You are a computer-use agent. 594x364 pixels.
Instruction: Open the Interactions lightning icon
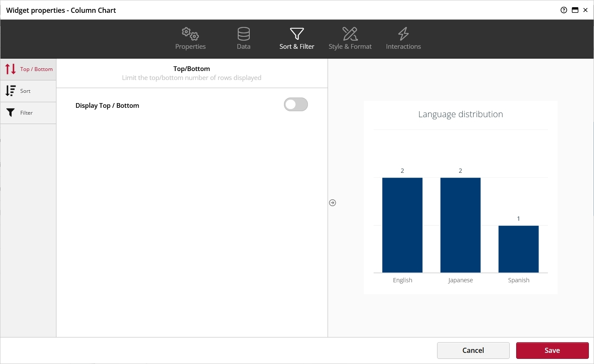(x=403, y=34)
